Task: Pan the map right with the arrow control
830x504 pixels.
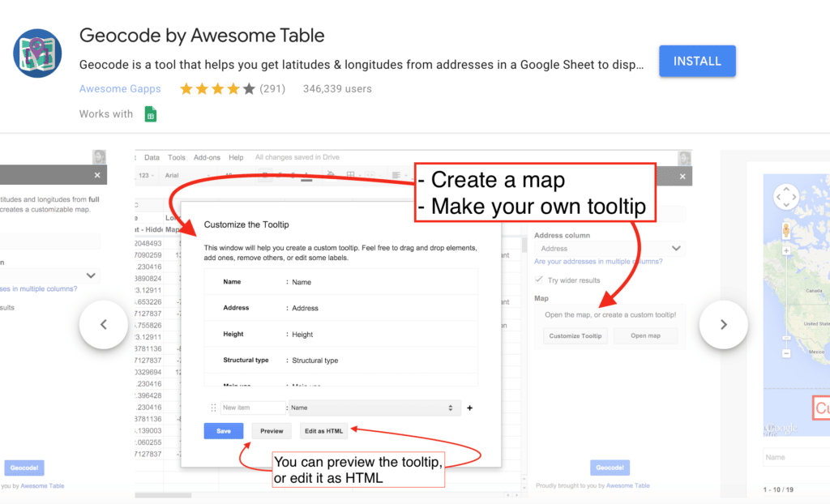Action: tap(794, 197)
